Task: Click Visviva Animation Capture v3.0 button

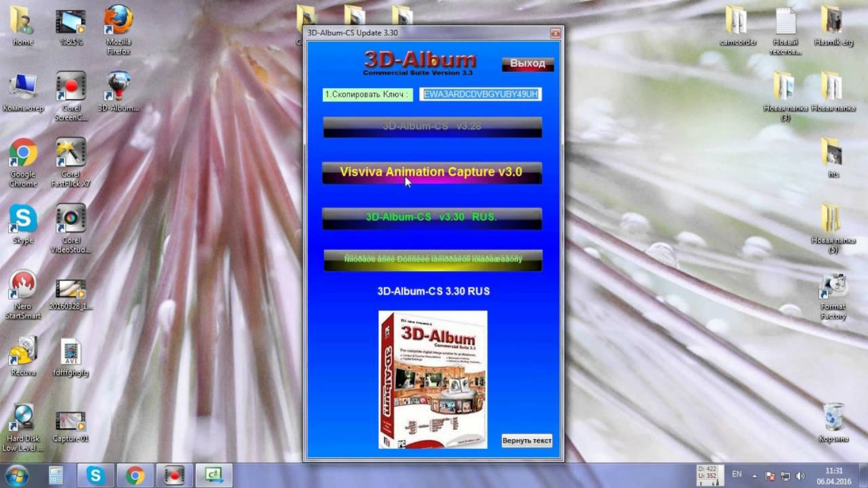Action: pyautogui.click(x=432, y=173)
